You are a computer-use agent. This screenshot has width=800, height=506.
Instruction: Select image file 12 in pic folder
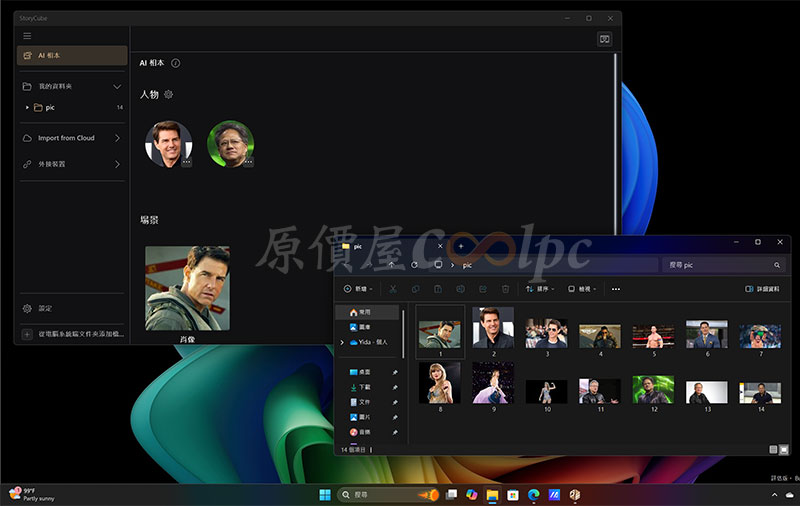coord(654,393)
